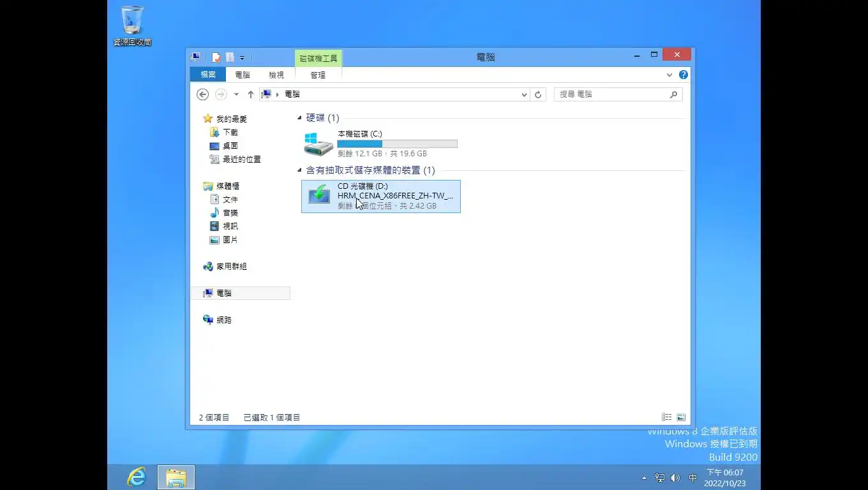Switch to the 管理 (Manage) ribbon tab
Screen dimensions: 868x490
click(318, 75)
